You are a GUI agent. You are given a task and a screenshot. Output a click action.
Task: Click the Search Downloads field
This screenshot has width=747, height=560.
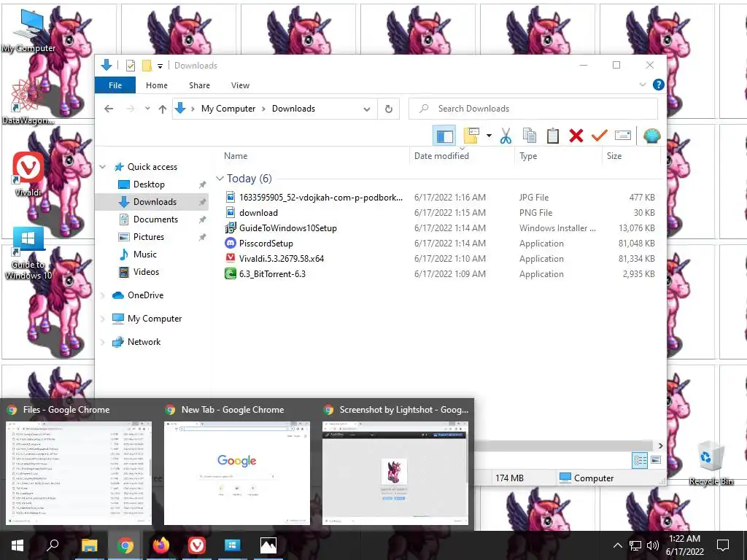[533, 109]
